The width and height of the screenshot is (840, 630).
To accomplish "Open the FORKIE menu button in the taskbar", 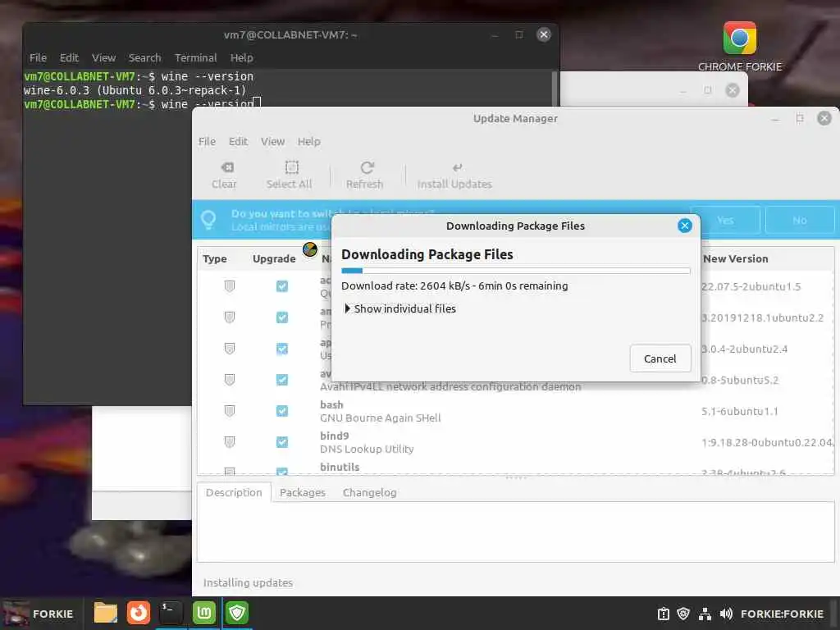I will [x=39, y=614].
